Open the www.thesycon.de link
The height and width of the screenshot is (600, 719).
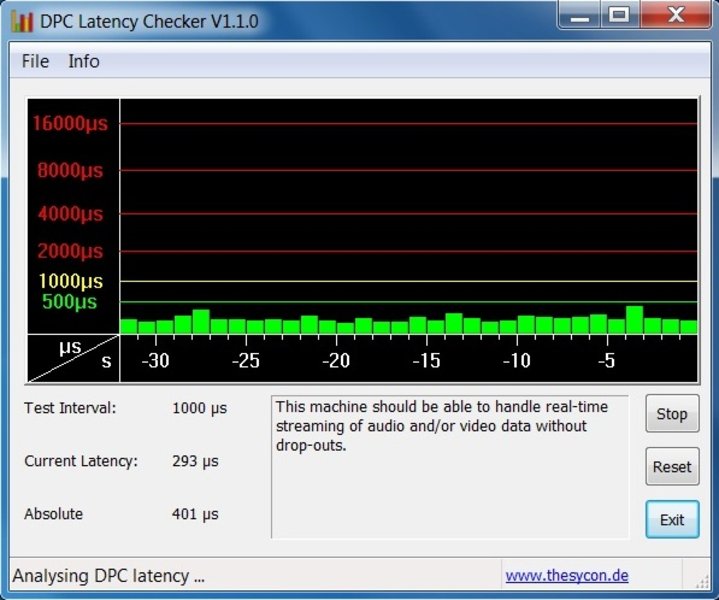[x=567, y=575]
